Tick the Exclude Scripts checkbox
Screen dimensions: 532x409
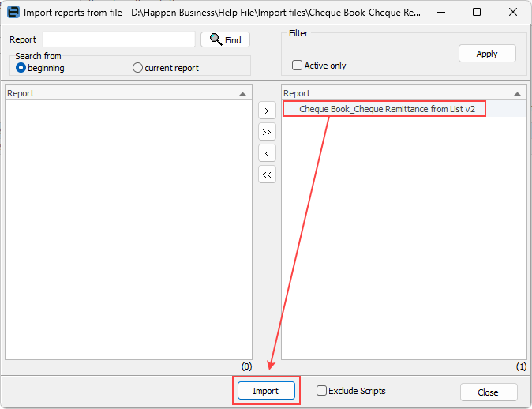tap(321, 391)
